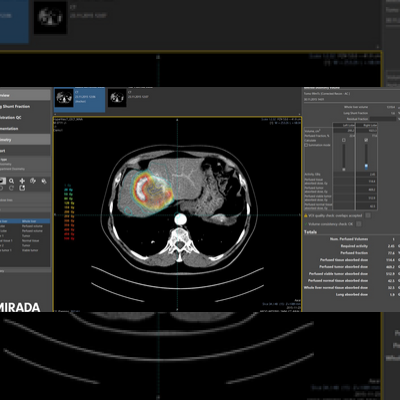Click the highlighted first tool icon
400x400 pixels.
point(2,181)
